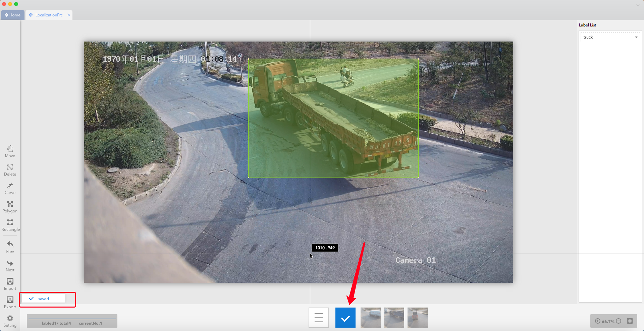Close the LocalizationPrc tab

coord(69,15)
